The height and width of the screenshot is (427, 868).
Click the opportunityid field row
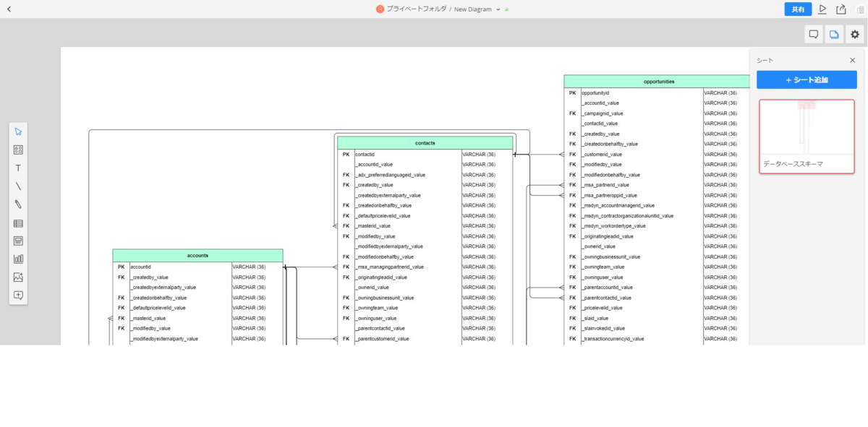[x=657, y=93]
